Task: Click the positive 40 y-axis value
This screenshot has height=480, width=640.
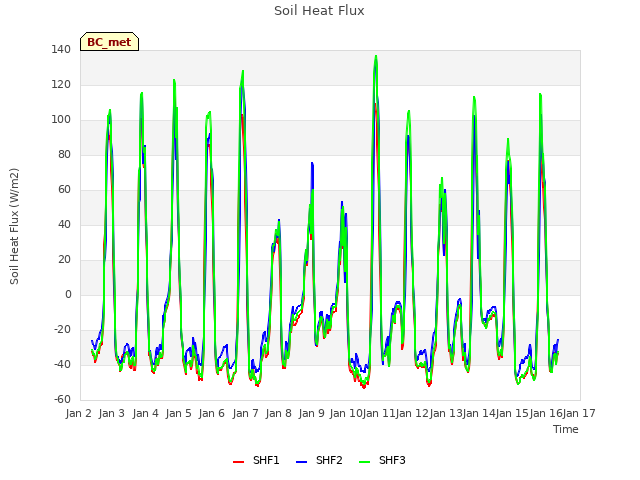Action: coord(64,224)
